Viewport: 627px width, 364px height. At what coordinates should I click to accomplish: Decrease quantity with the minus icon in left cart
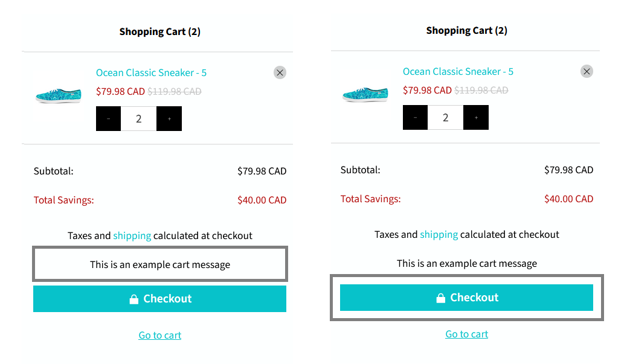(108, 118)
